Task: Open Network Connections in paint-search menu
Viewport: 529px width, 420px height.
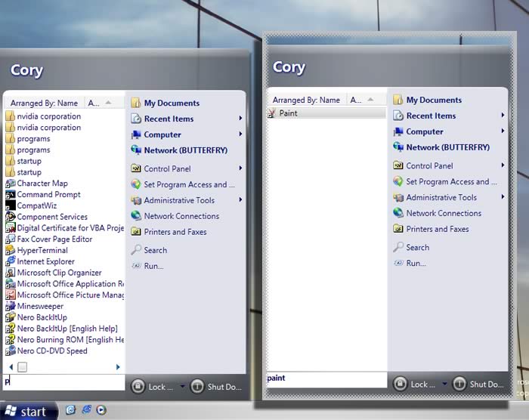Action: (x=438, y=213)
